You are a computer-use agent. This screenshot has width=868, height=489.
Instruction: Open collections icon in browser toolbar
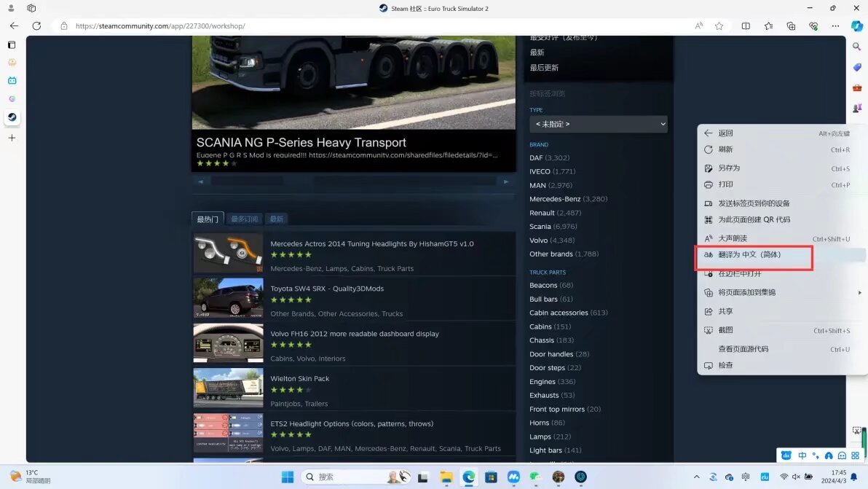tap(791, 26)
